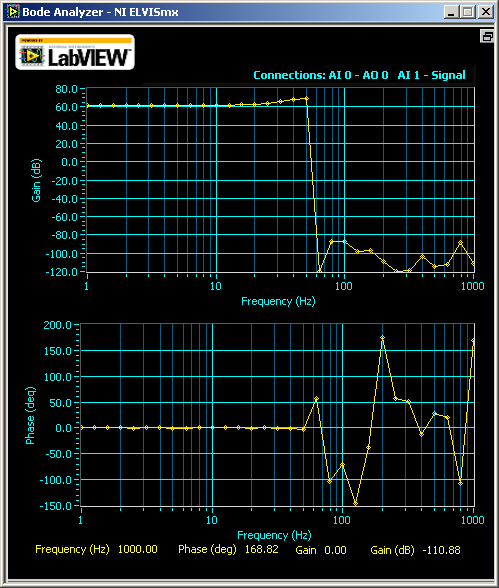
Task: Click the 200.0 phase axis maximum value
Action: point(57,325)
